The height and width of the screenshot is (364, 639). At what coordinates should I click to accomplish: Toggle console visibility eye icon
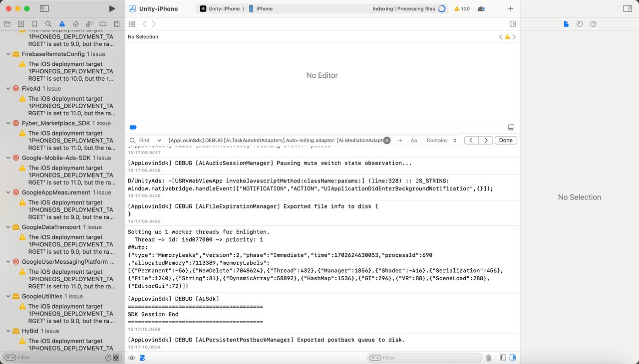[132, 358]
